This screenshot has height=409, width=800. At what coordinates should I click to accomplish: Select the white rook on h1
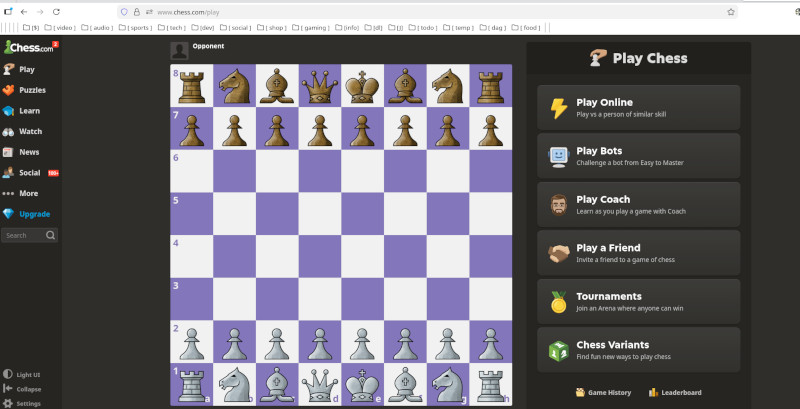(491, 384)
